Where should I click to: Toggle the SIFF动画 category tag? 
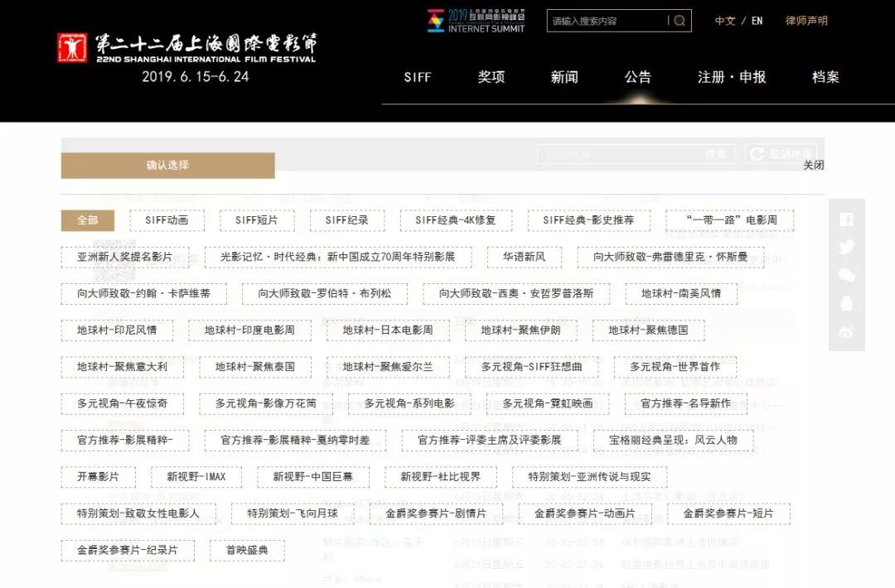pos(167,220)
